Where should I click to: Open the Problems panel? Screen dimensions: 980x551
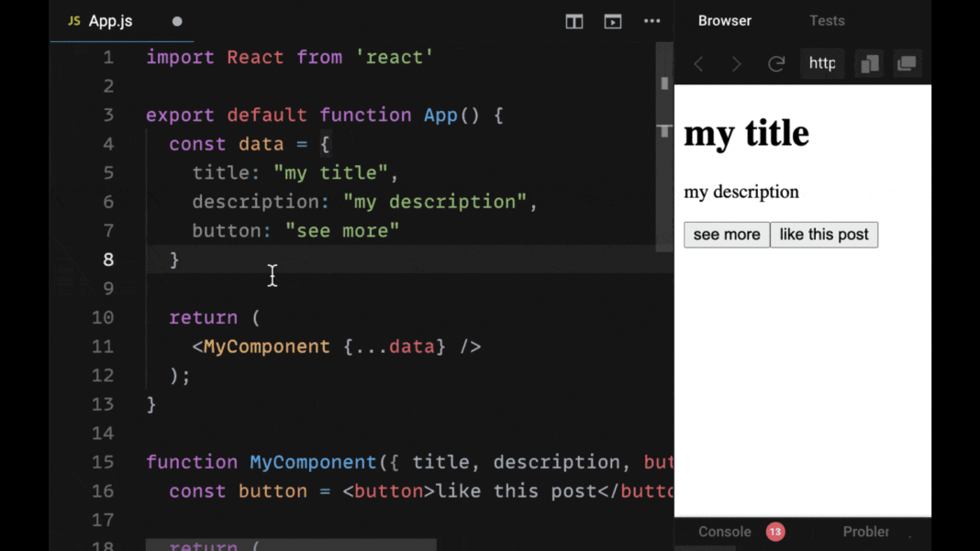[x=866, y=532]
